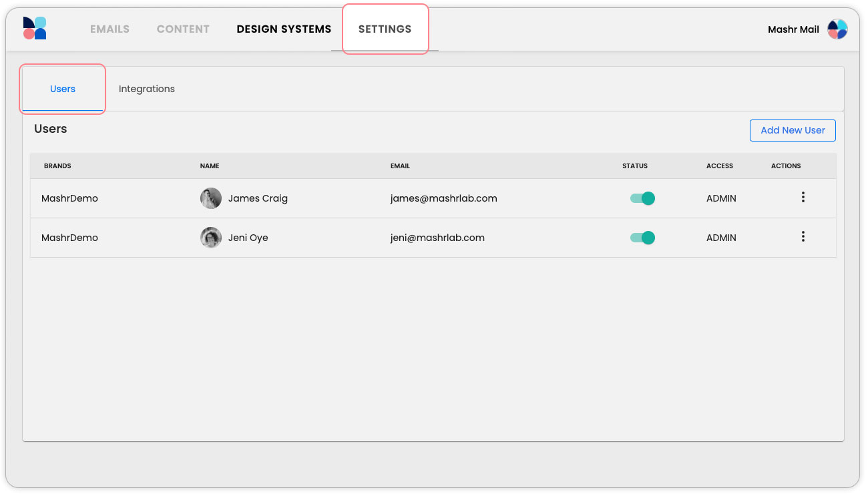Click email james@mashrlab.com
Screen dimensions: 868x494
point(443,198)
